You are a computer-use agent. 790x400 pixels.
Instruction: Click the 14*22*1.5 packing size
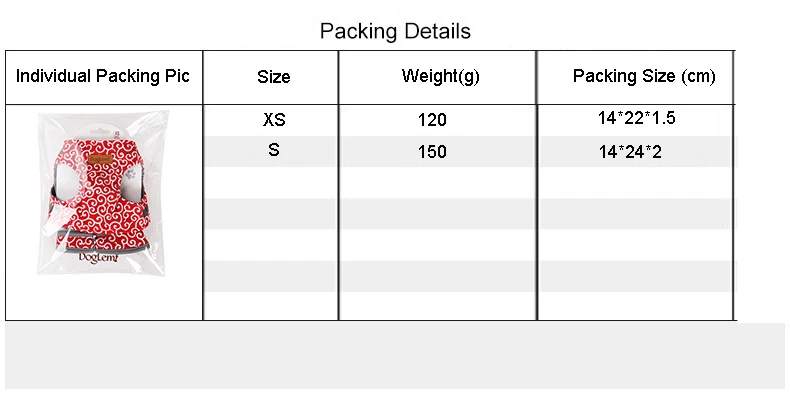[636, 118]
